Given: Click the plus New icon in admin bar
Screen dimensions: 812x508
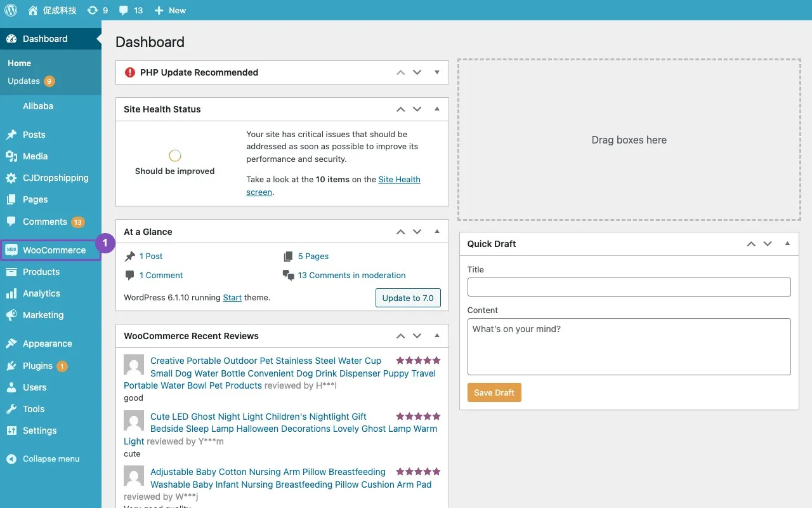Looking at the screenshot, I should (x=159, y=10).
